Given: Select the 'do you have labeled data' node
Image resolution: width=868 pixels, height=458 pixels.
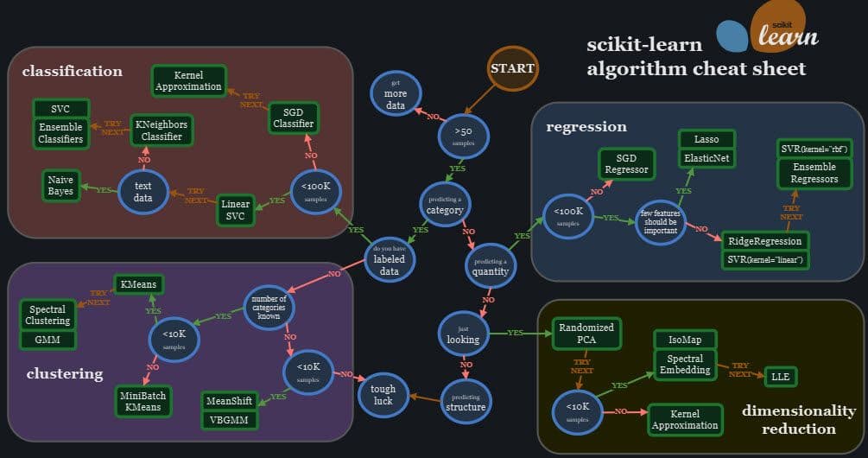Looking at the screenshot, I should 390,259.
